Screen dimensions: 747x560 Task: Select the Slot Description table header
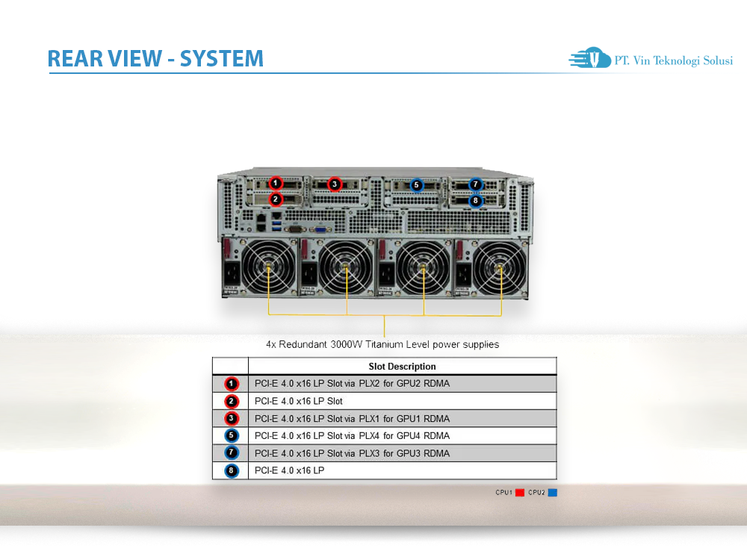[403, 367]
